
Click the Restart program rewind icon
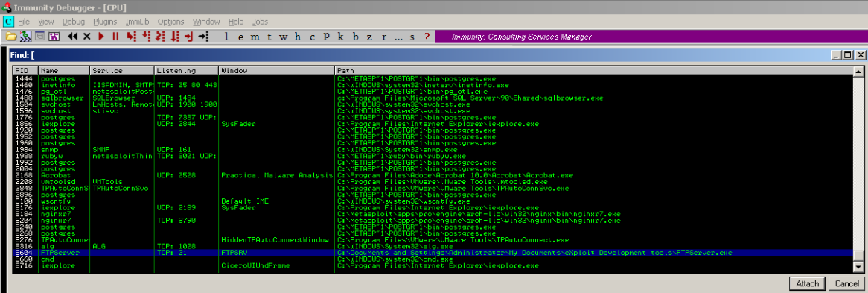point(72,37)
